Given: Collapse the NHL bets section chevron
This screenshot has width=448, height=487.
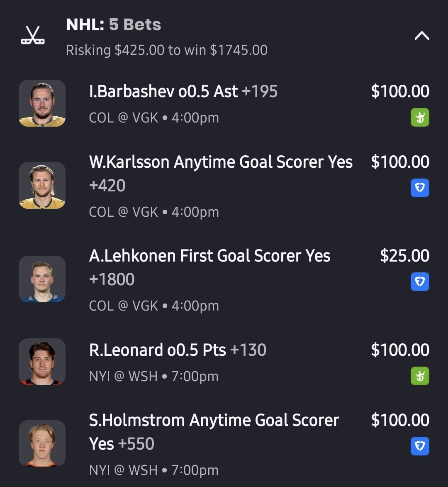Looking at the screenshot, I should point(422,37).
